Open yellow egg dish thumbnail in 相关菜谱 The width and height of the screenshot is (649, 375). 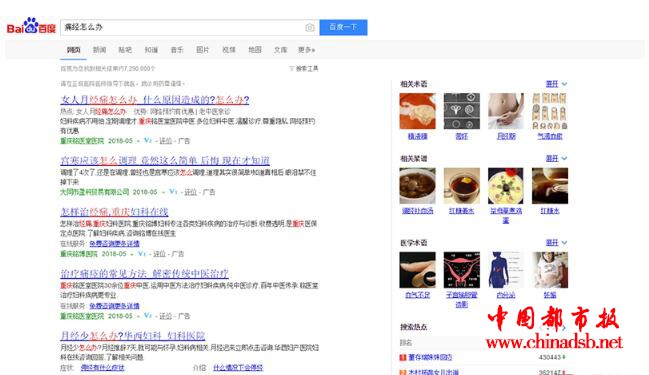(505, 185)
